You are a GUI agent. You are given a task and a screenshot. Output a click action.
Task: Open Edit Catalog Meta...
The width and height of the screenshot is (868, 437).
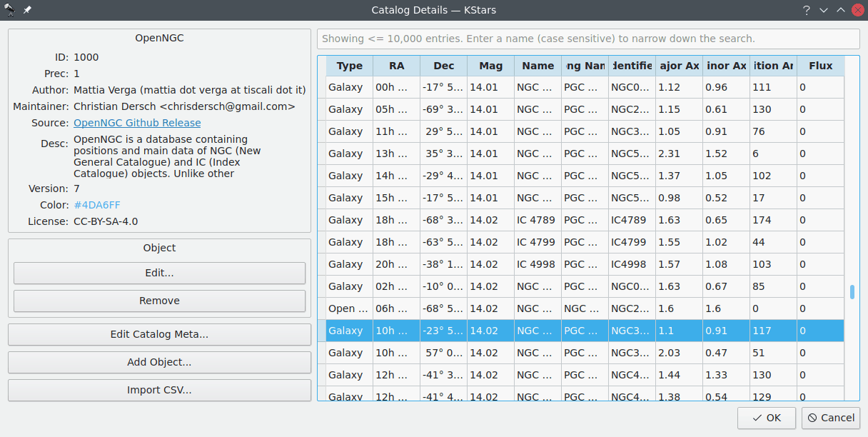(158, 335)
